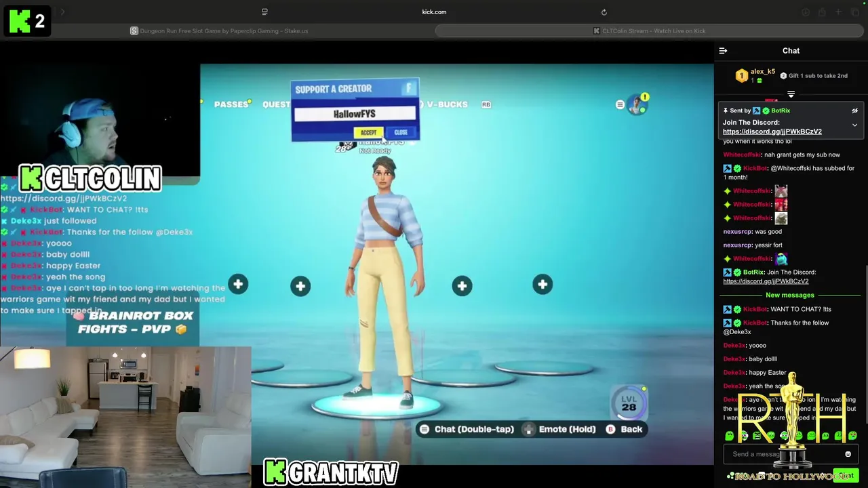Click the alex_k5 top gifter name
Screen dimensions: 868x488
[762, 72]
